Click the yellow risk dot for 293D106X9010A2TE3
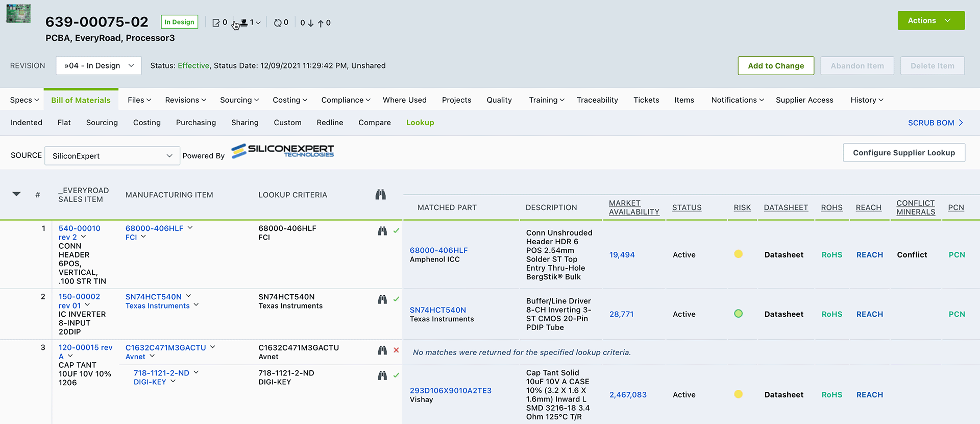980x424 pixels. (x=738, y=394)
